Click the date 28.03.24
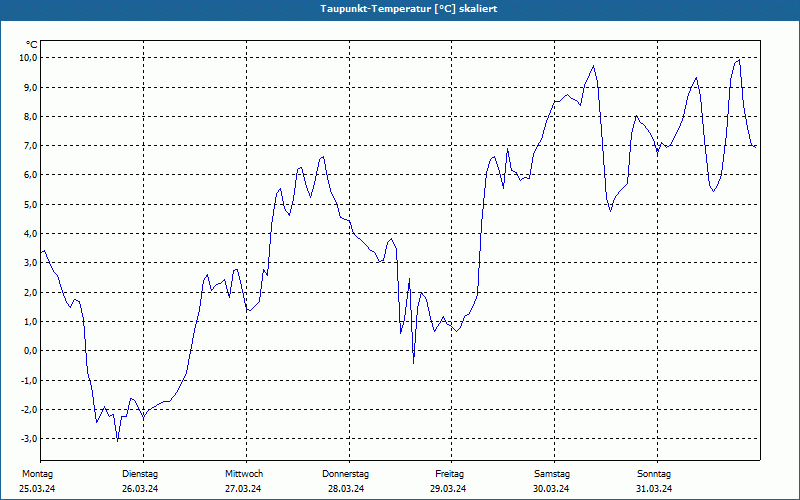Image resolution: width=800 pixels, height=500 pixels. pos(346,489)
